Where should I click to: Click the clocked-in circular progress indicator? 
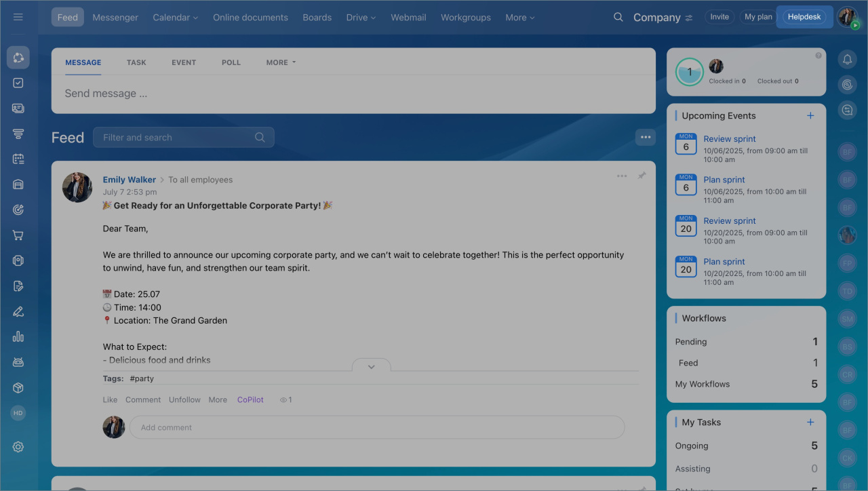coord(690,72)
